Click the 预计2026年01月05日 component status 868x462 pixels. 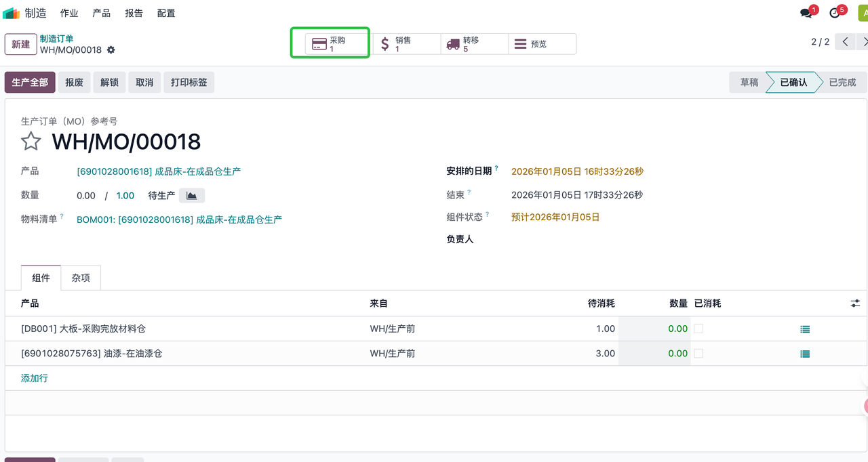point(555,217)
